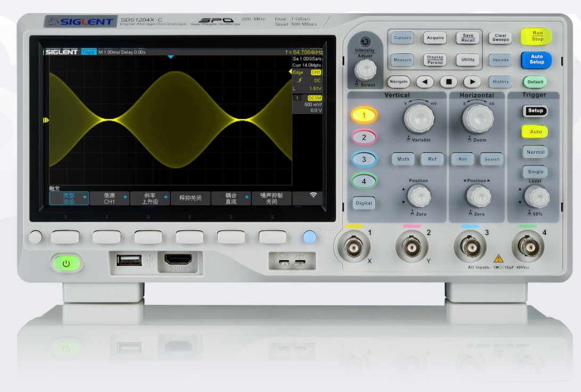The image size is (581, 392).
Task: Click the channel 3 BNC input connector
Action: [471, 247]
